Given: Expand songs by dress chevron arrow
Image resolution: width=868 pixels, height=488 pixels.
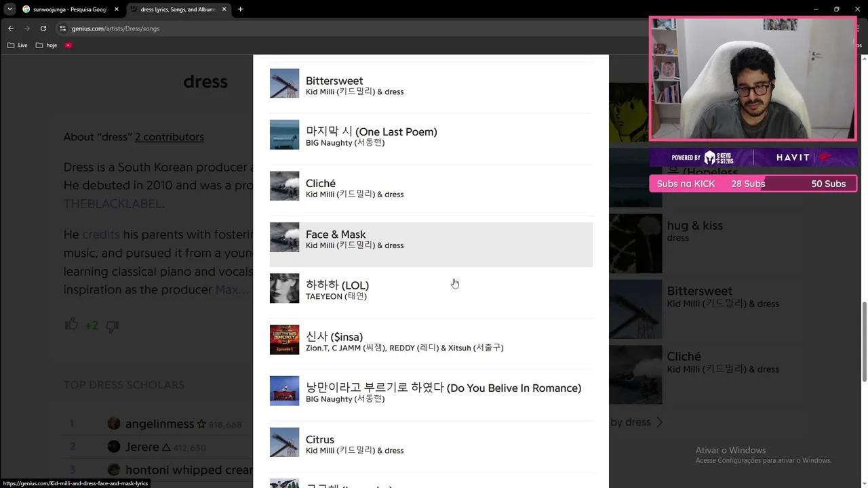Looking at the screenshot, I should pyautogui.click(x=659, y=422).
